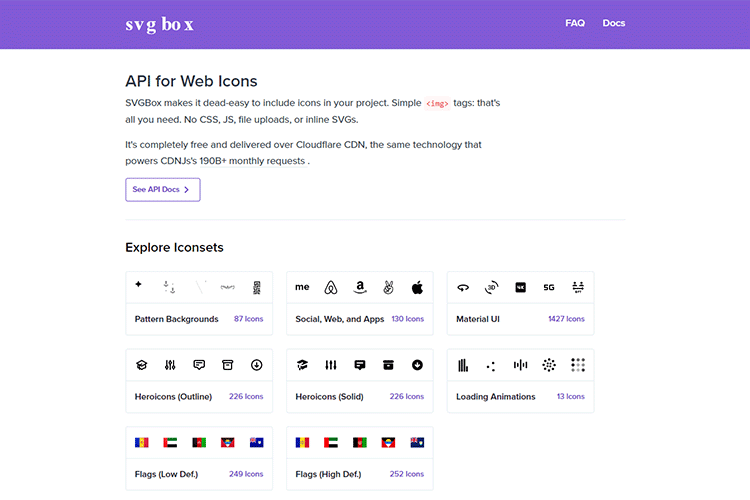Select the Apple logo icon
Screen dimensions: 750x500
418,288
